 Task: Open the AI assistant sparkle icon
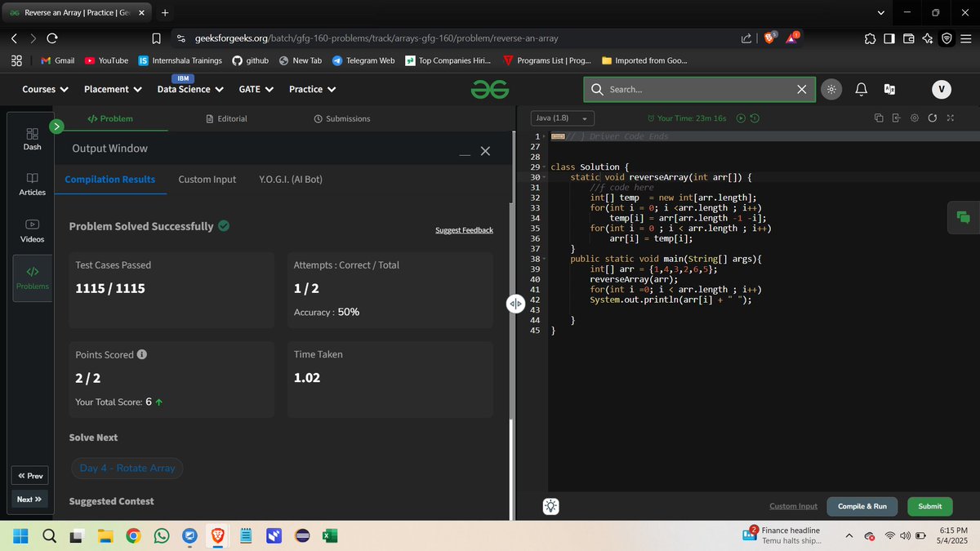click(550, 506)
